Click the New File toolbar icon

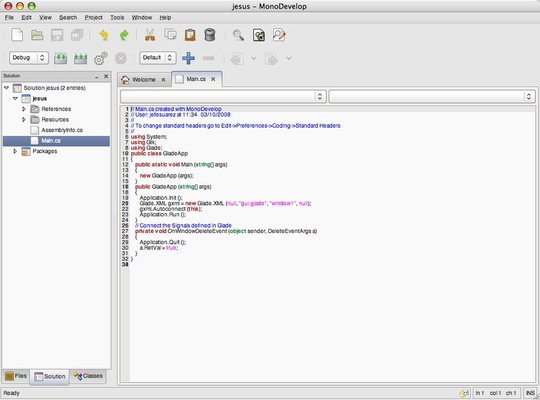(x=17, y=35)
